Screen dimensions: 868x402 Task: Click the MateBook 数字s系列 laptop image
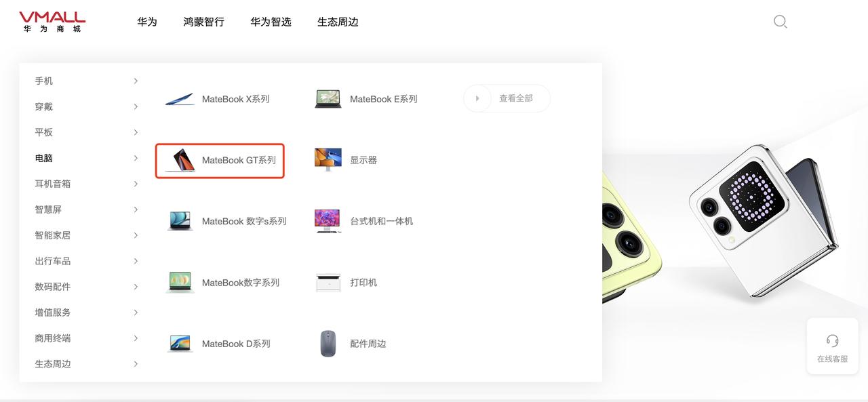(x=180, y=221)
